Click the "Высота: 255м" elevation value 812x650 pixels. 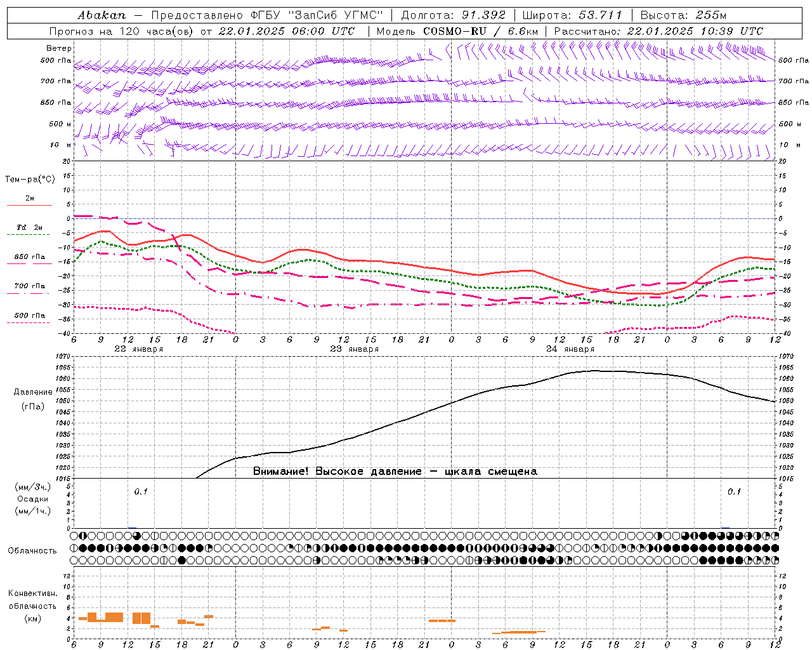683,15
